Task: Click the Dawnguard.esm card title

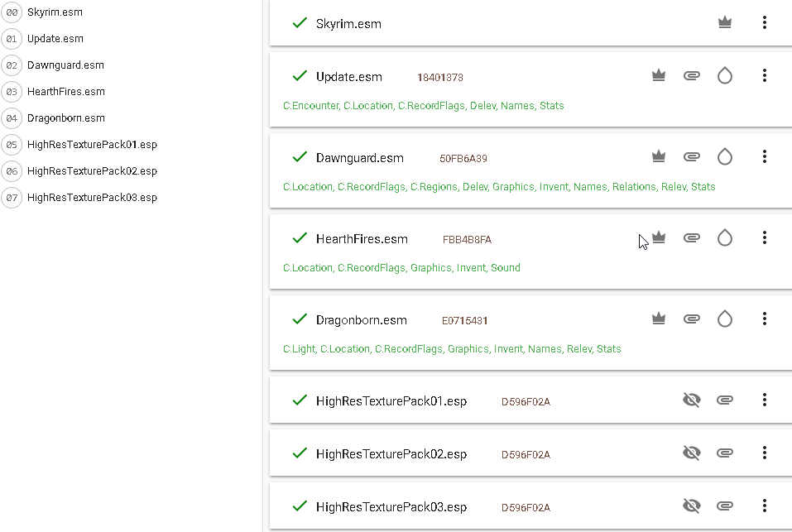Action: click(x=360, y=158)
